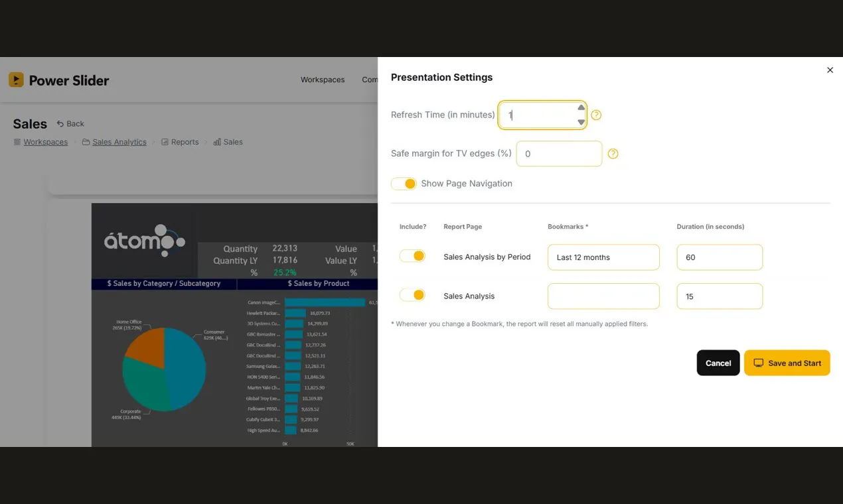Viewport: 843px width, 504px height.
Task: Click the Quantity value 22,313
Action: (285, 249)
